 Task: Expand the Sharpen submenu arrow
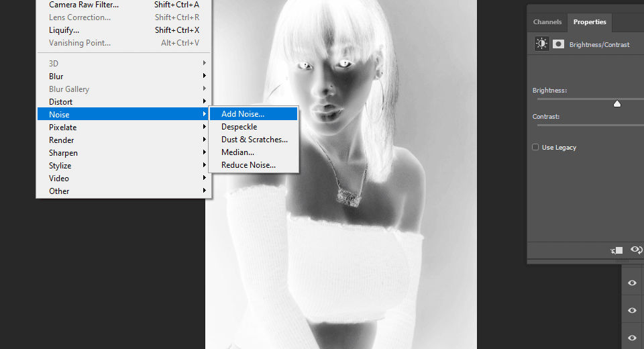pos(204,152)
